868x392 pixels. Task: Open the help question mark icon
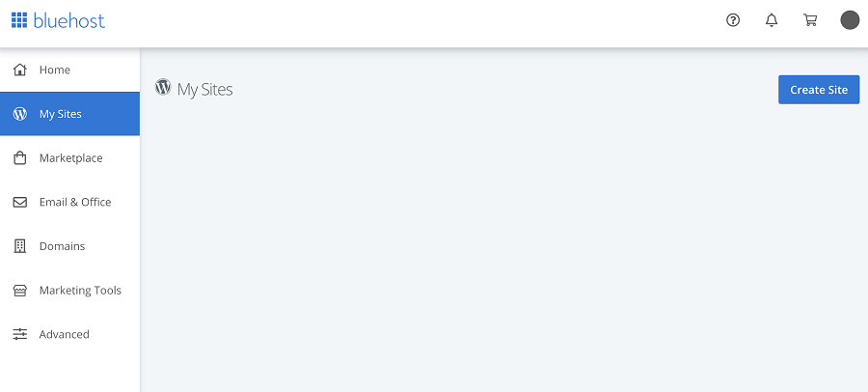point(733,20)
